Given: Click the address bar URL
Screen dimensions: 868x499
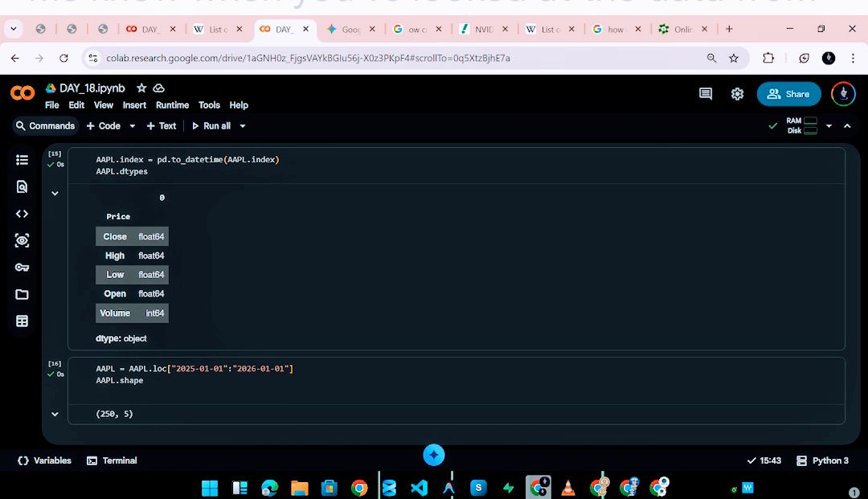Looking at the screenshot, I should coord(308,58).
